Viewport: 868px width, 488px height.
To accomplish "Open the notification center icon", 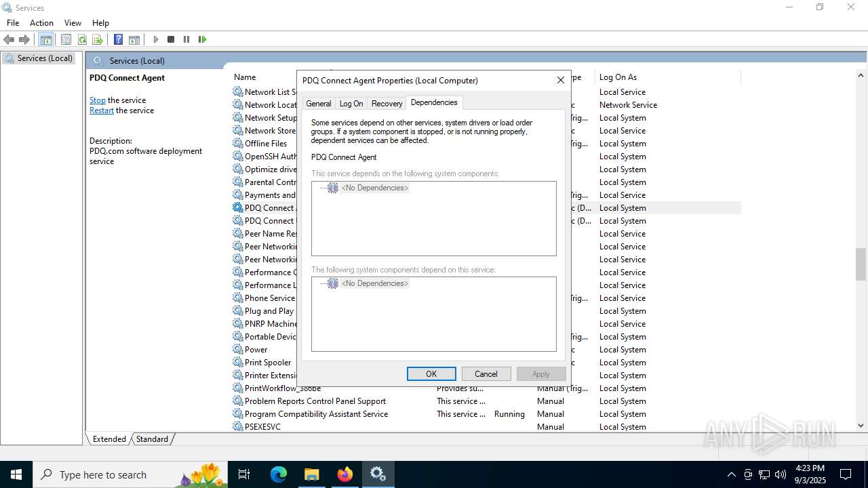I will [846, 474].
